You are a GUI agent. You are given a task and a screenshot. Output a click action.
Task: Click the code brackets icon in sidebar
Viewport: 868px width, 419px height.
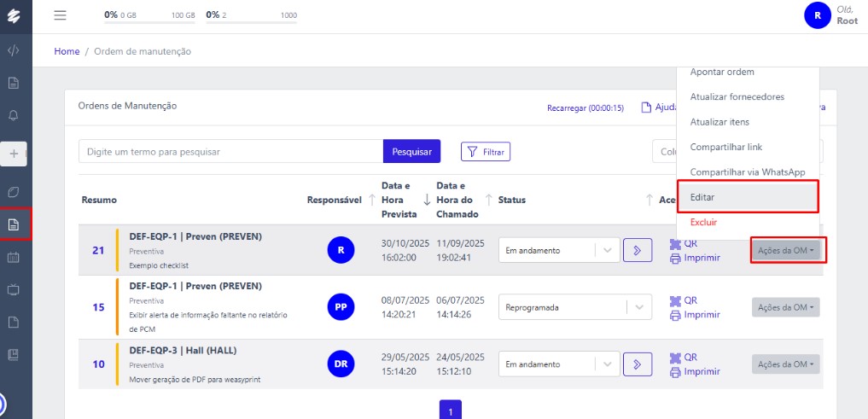(x=14, y=50)
